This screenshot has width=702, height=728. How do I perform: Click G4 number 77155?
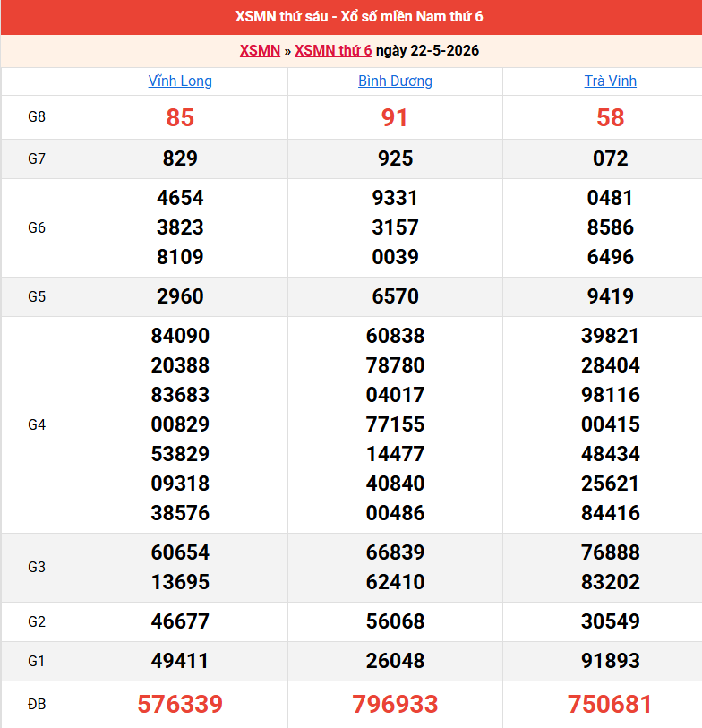(395, 424)
